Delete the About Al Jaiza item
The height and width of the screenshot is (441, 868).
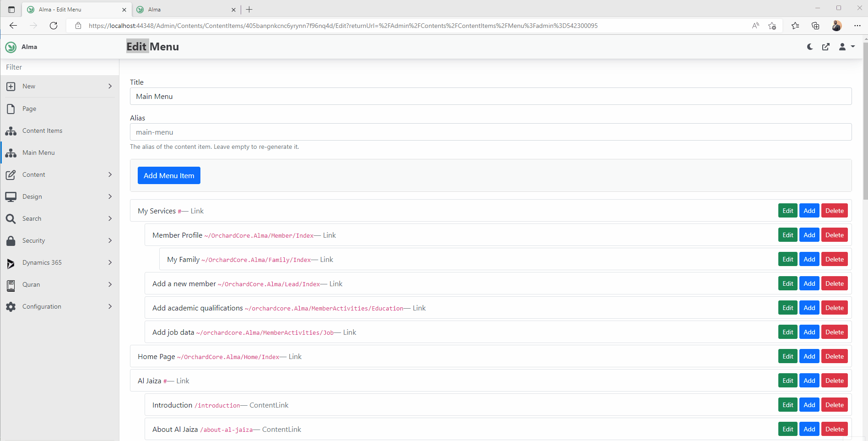(834, 429)
